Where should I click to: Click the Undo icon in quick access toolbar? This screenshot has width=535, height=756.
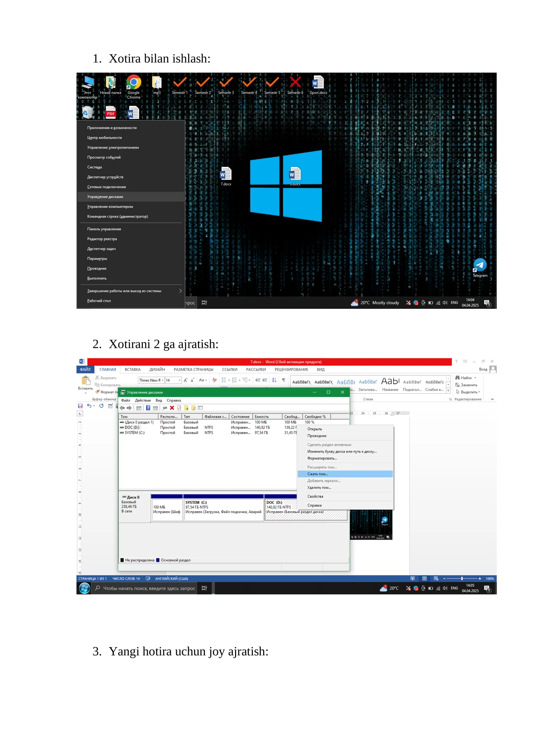pos(89,406)
